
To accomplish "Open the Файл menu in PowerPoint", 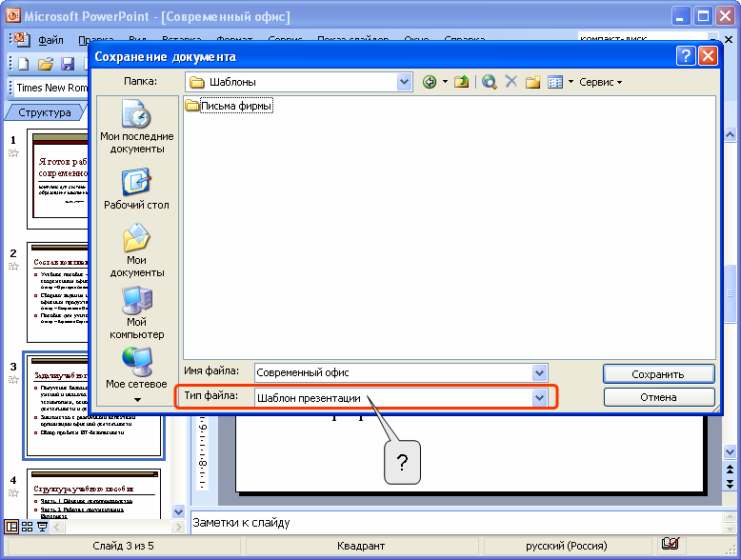I will (50, 40).
